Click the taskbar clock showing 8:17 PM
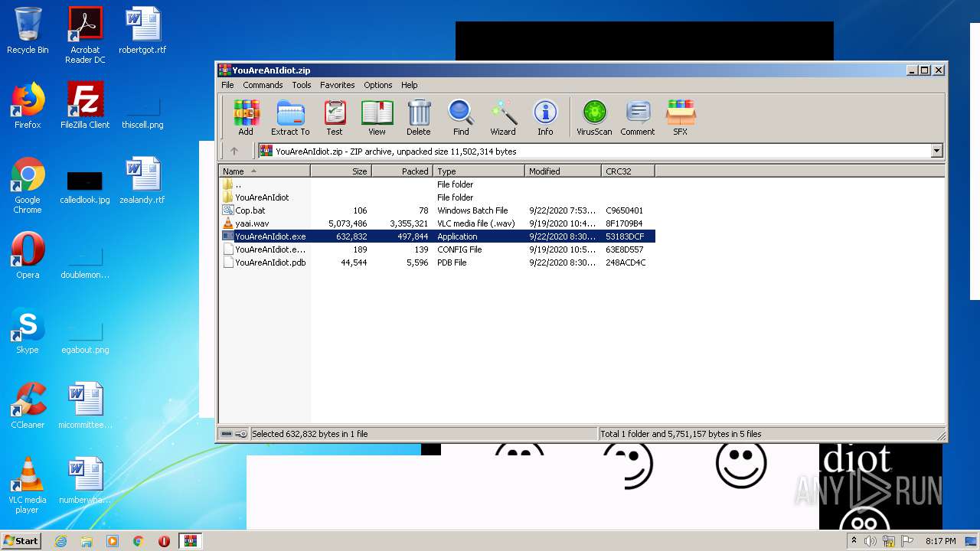The image size is (980, 551). coord(940,541)
